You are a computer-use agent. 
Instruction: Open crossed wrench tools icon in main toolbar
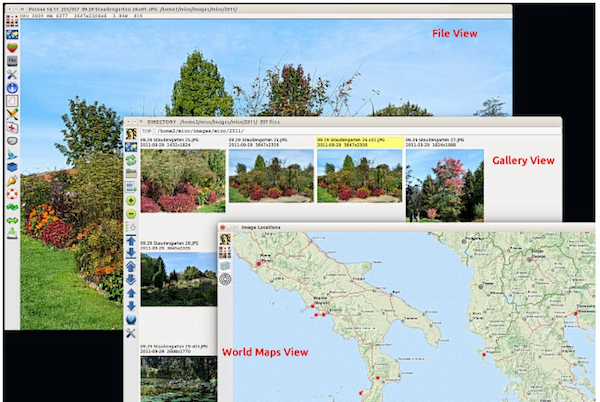12,75
